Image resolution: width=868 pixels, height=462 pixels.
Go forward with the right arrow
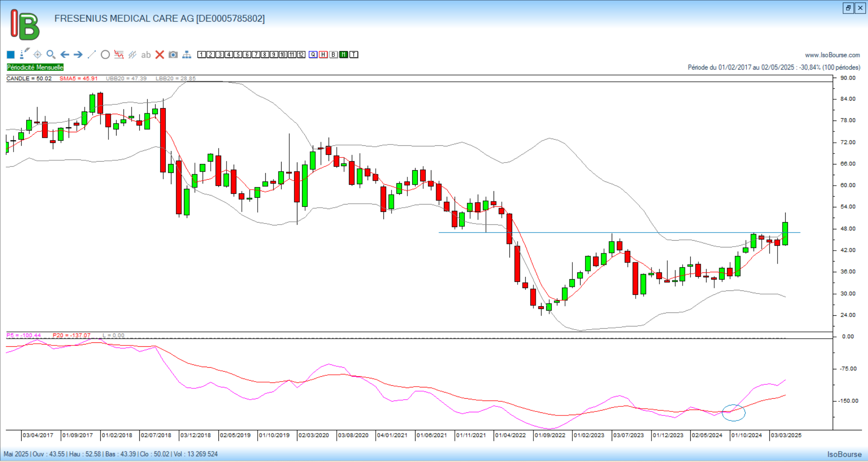78,55
